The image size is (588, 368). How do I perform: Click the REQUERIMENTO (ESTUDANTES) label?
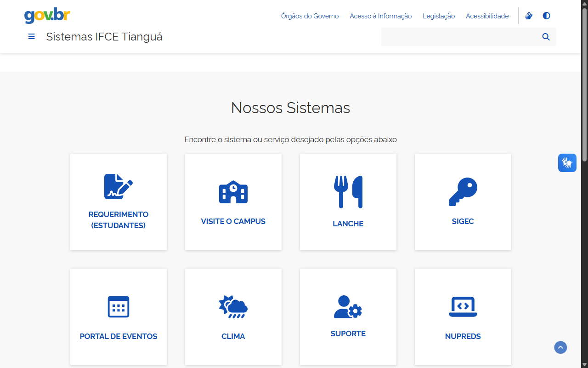(119, 220)
